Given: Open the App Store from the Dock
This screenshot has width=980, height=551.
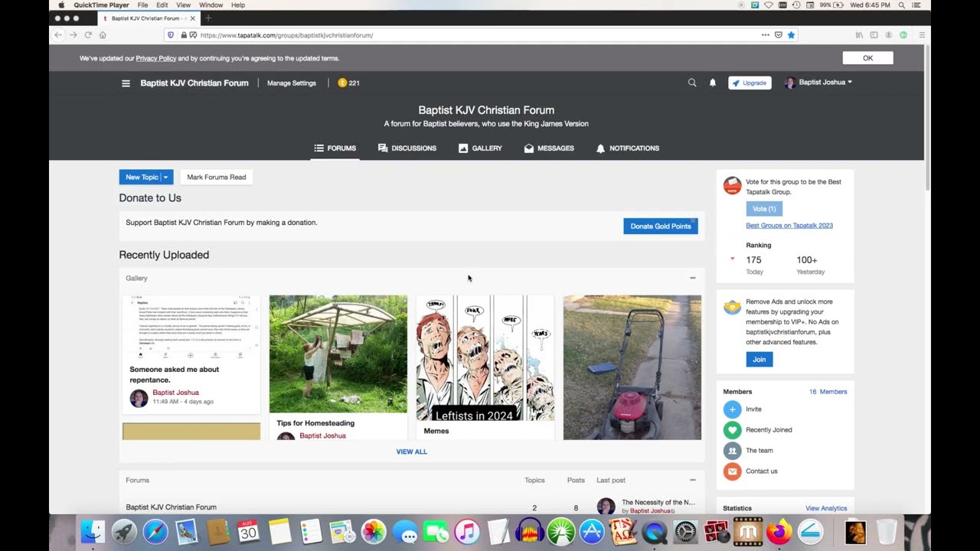Looking at the screenshot, I should coord(592,532).
